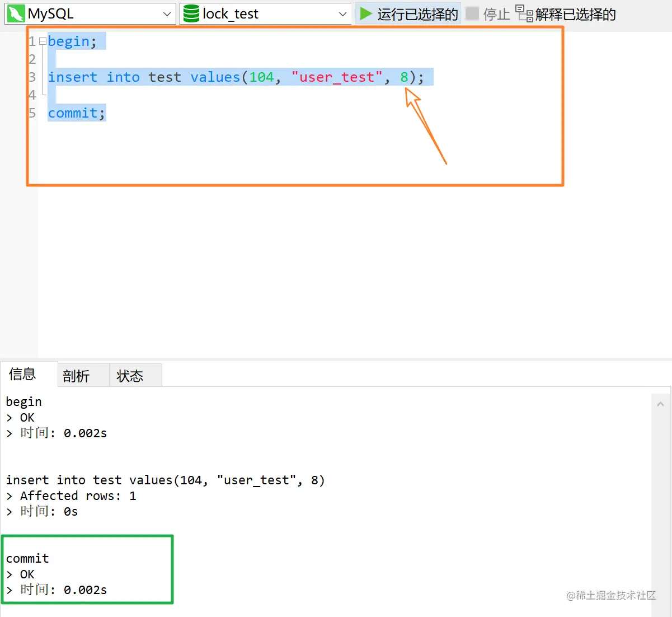Click the 'commit' line in the output
672x617 pixels.
tap(27, 558)
